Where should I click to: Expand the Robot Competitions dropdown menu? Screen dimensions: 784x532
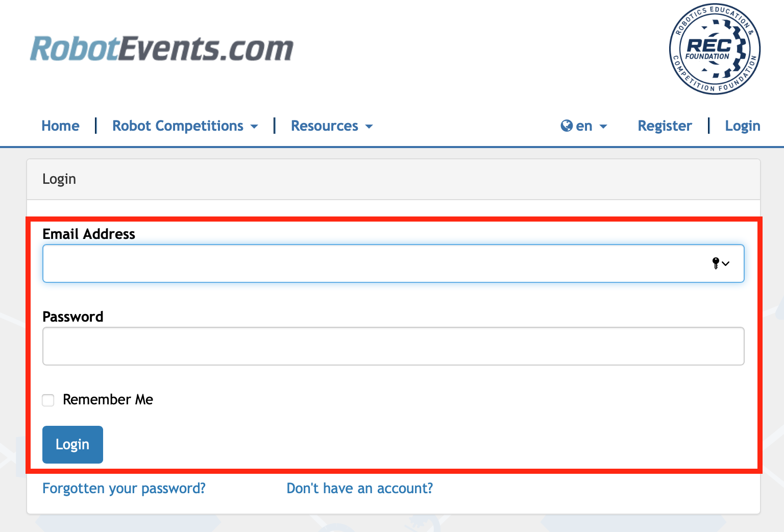185,126
